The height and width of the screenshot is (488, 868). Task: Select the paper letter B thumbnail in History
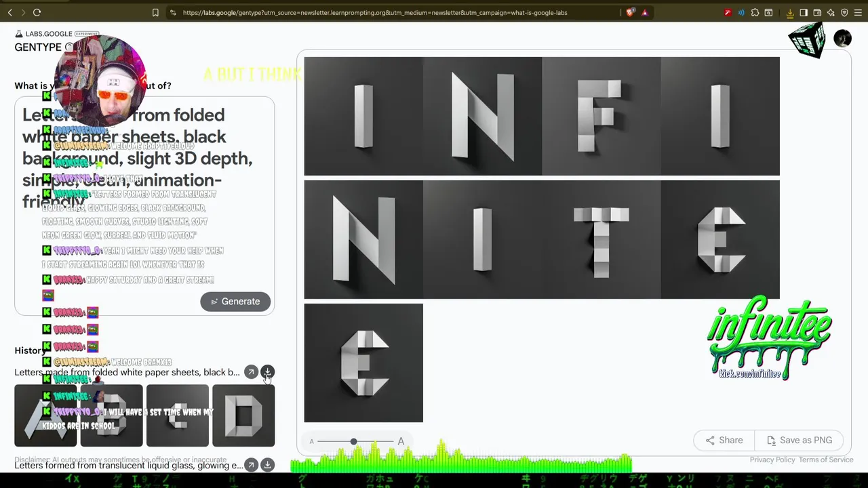(111, 415)
